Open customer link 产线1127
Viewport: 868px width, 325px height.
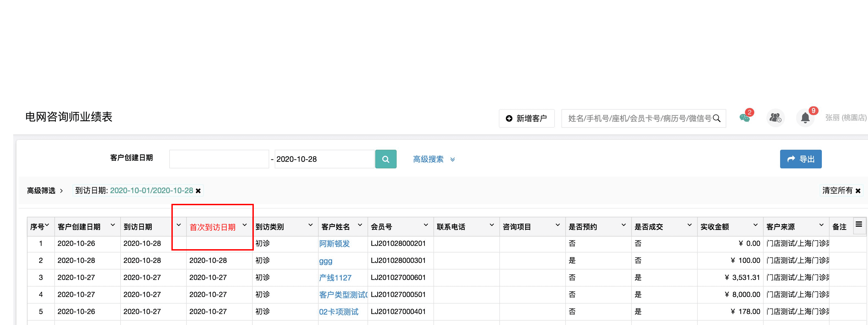[335, 278]
